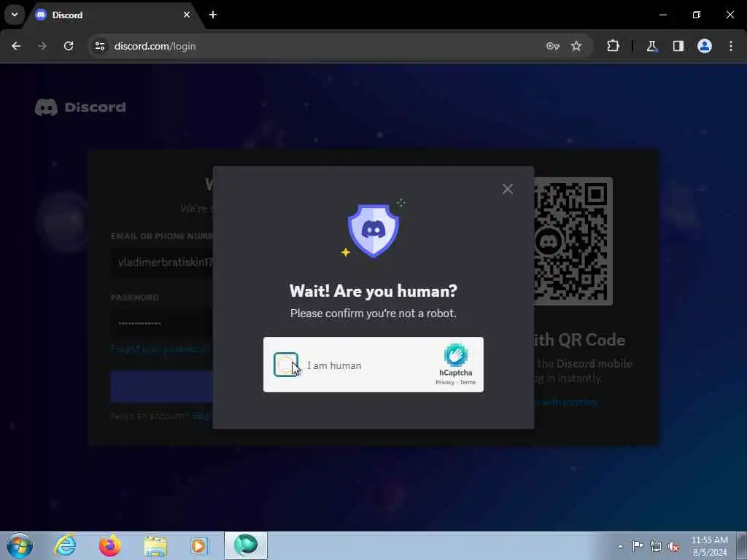Open the Chrome Labs flask icon
The image size is (747, 560).
(x=651, y=46)
